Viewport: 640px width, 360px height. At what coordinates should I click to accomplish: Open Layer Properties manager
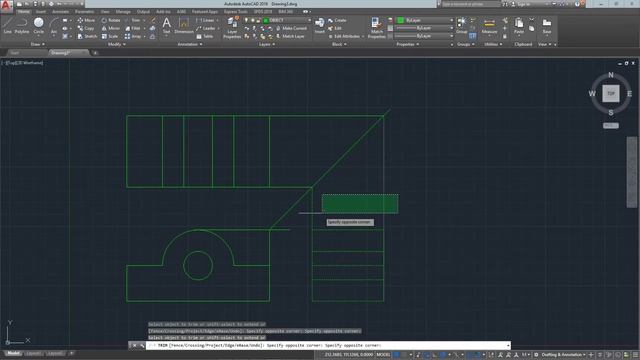tap(232, 28)
